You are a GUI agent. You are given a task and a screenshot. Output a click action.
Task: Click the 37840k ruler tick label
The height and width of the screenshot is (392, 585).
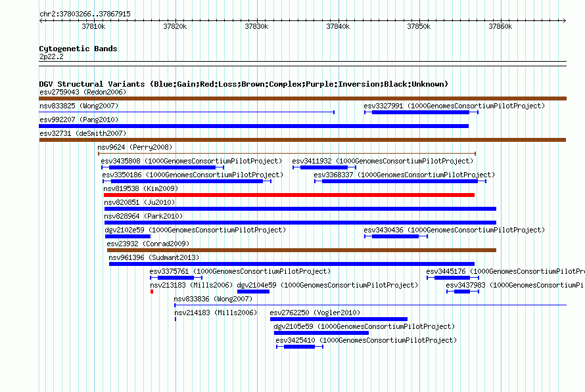coord(338,26)
